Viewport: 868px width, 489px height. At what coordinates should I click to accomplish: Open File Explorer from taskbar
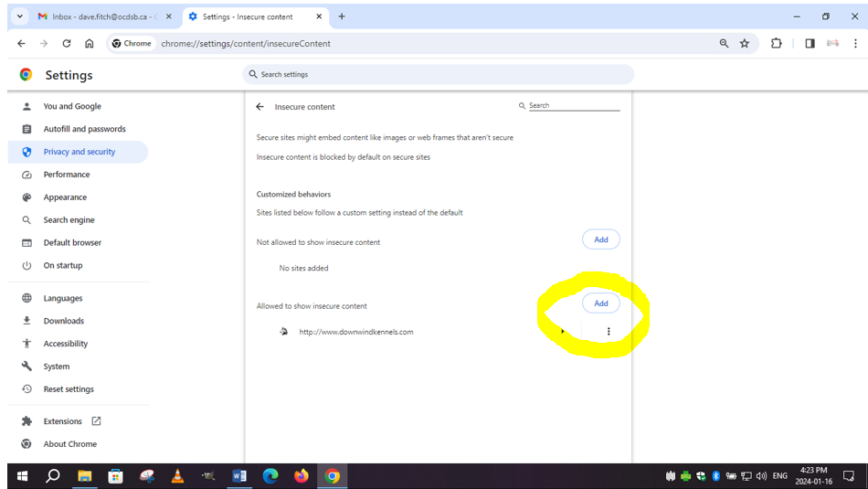[84, 475]
